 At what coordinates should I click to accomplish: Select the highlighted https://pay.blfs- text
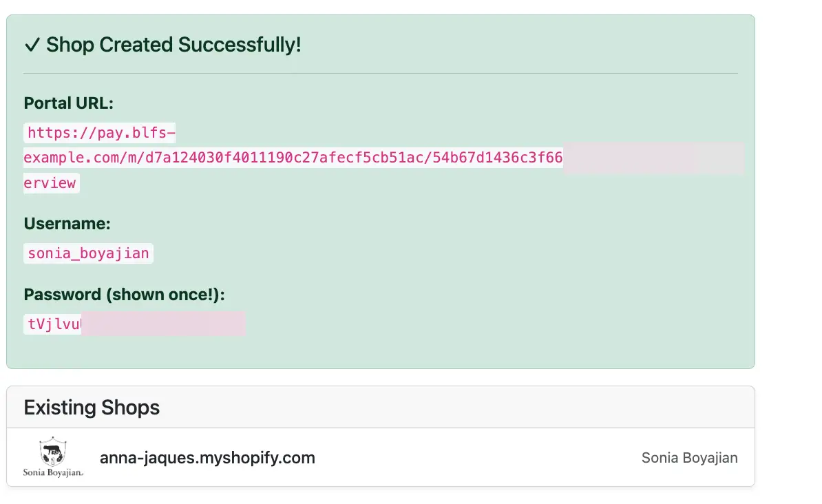click(99, 132)
